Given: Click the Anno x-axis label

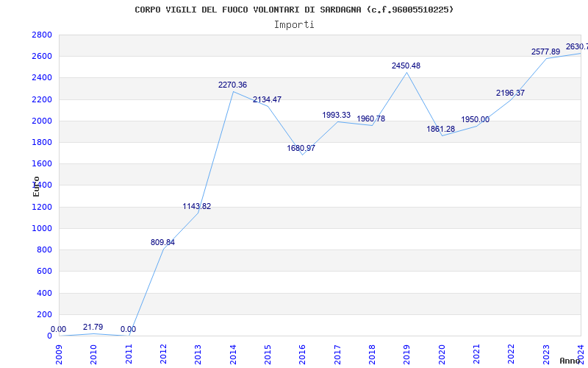Looking at the screenshot, I should pyautogui.click(x=570, y=361).
